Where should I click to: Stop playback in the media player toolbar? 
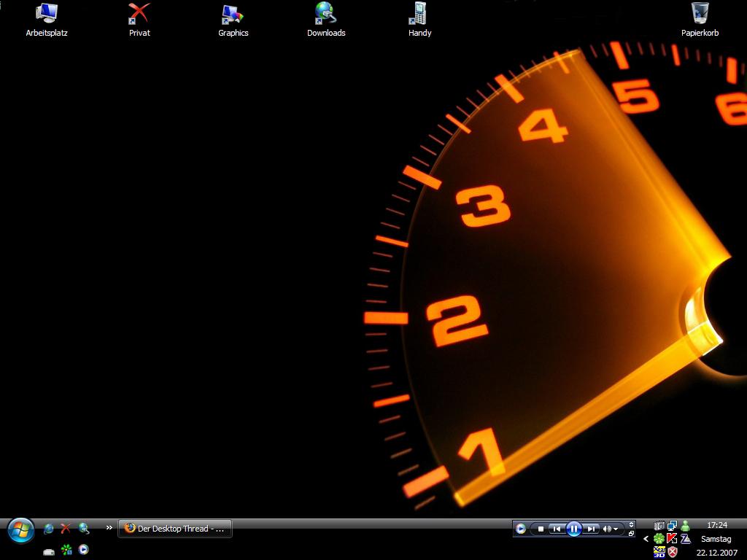tap(541, 529)
